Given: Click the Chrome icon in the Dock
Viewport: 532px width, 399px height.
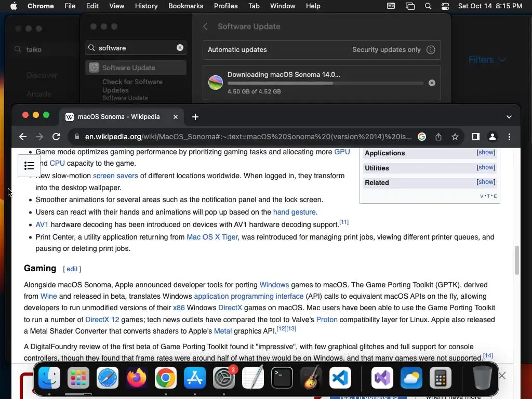Looking at the screenshot, I should pyautogui.click(x=166, y=378).
